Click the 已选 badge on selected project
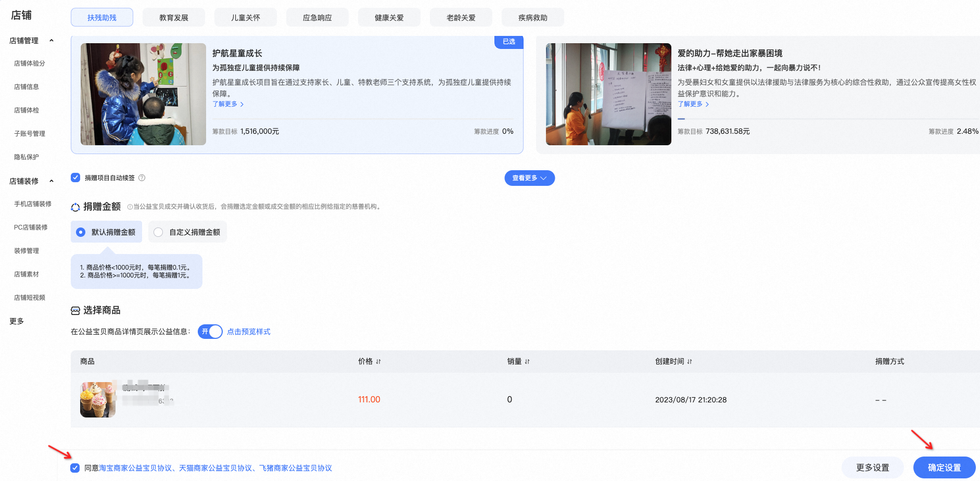 (508, 42)
